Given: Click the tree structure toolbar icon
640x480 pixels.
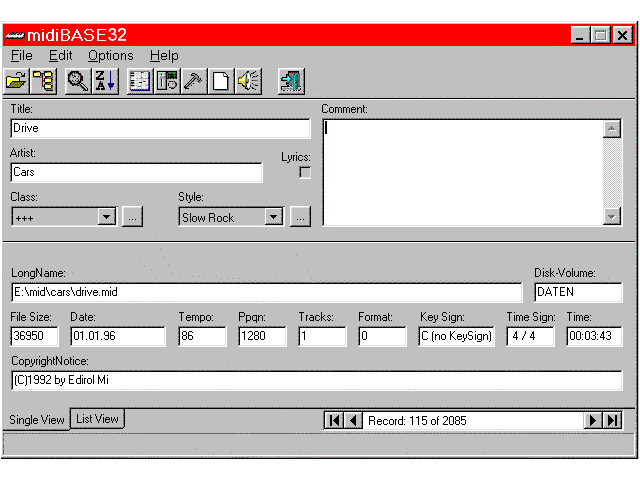Looking at the screenshot, I should pos(43,82).
